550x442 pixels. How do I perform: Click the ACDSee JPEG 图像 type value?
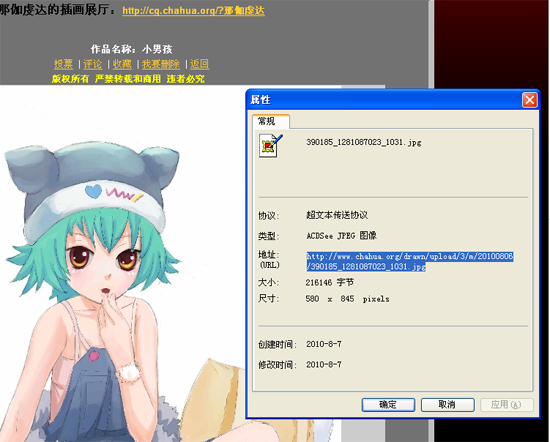[341, 235]
